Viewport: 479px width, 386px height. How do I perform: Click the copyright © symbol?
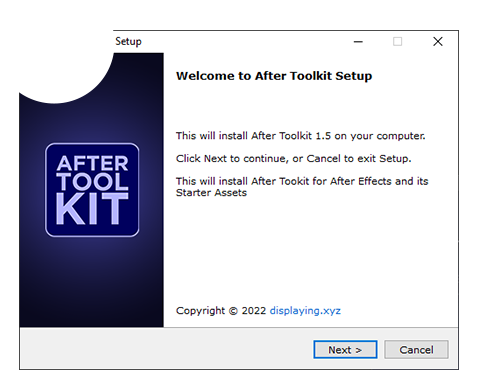coord(233,311)
